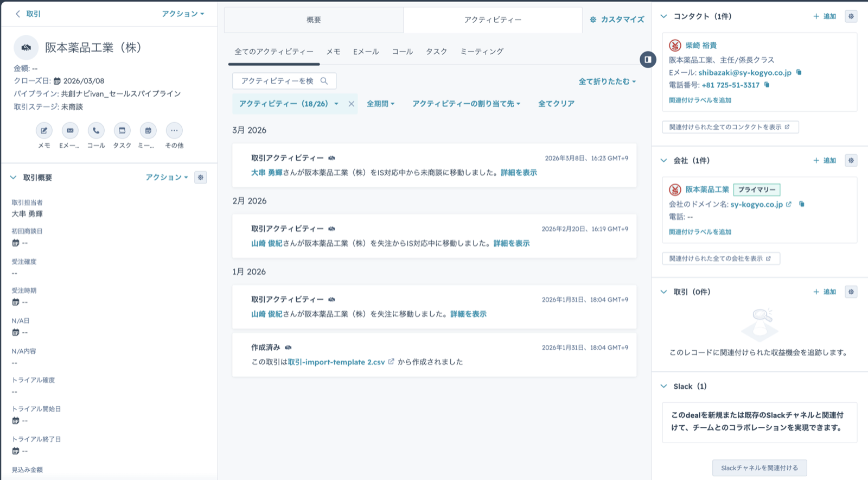Screen dimensions: 868x480
Task: Select the 全てのアクティビティー sub-tab
Action: [274, 52]
